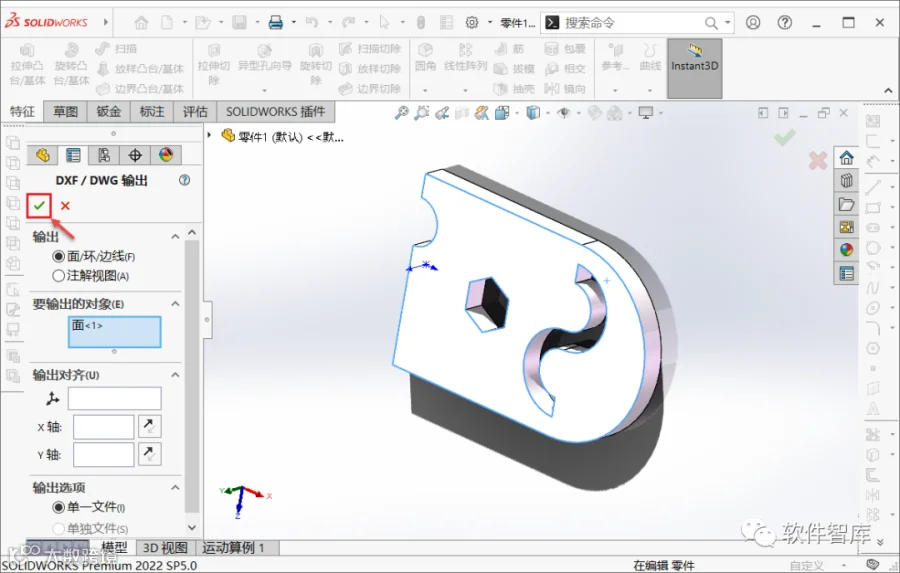Collapse the 输出对齐 section
The image size is (900, 573).
[x=175, y=375]
